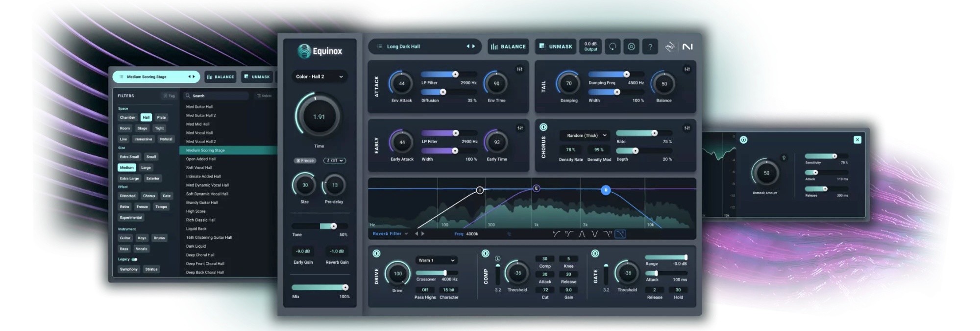
Task: Toggle the Chorus module power button
Action: (x=543, y=127)
